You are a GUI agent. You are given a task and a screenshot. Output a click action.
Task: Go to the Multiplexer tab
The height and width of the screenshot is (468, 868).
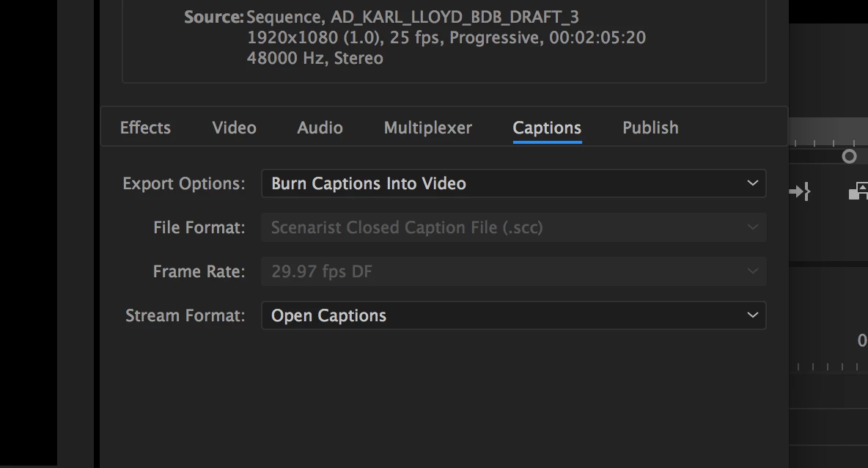pos(428,128)
